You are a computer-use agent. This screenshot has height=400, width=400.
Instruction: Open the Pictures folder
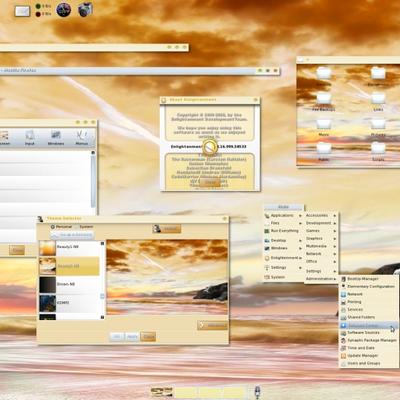coord(378,127)
